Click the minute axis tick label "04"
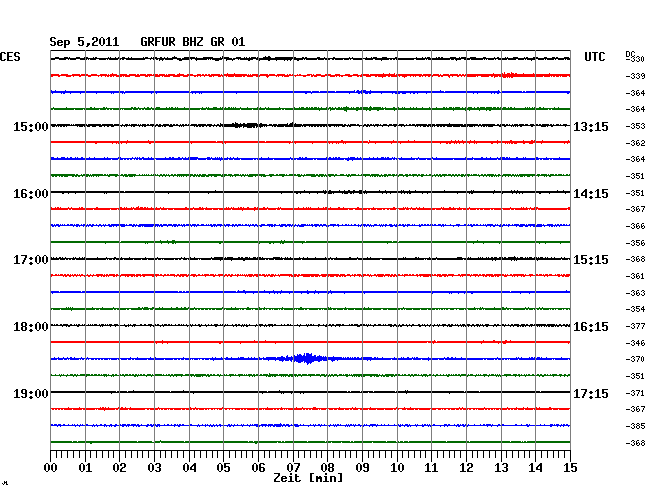 click(x=189, y=467)
